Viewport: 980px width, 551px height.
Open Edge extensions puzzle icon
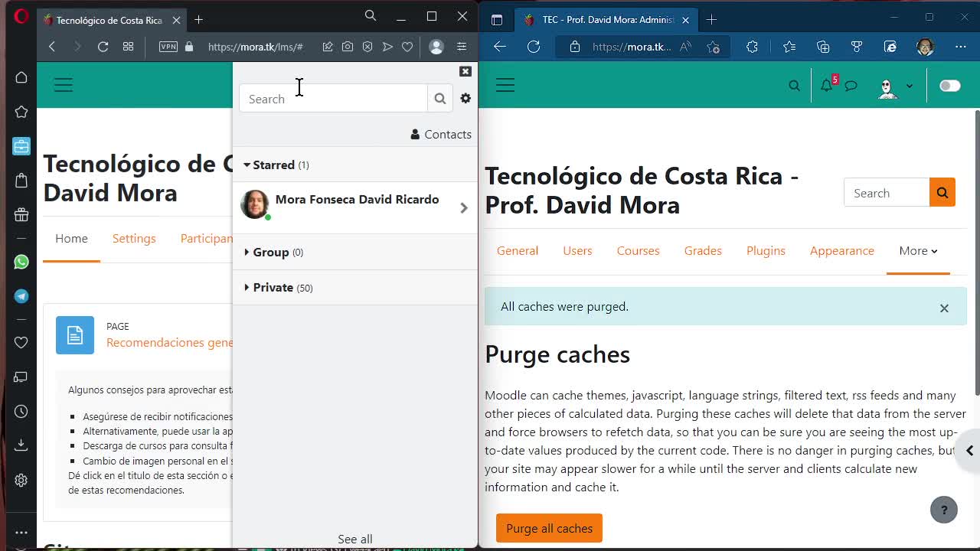(752, 47)
